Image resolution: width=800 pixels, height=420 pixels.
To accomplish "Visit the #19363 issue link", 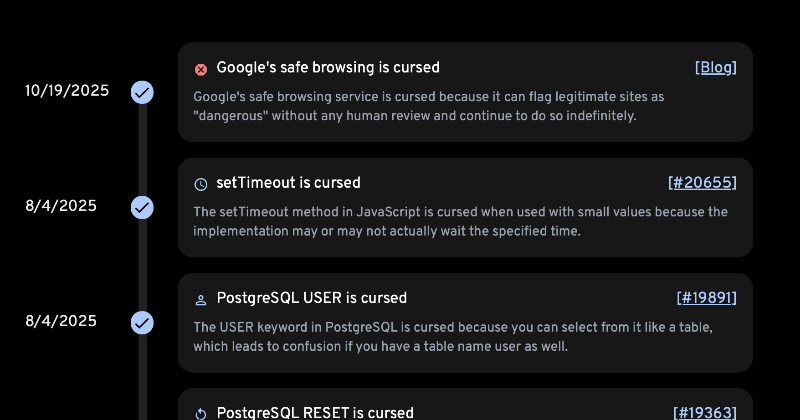I will click(705, 412).
